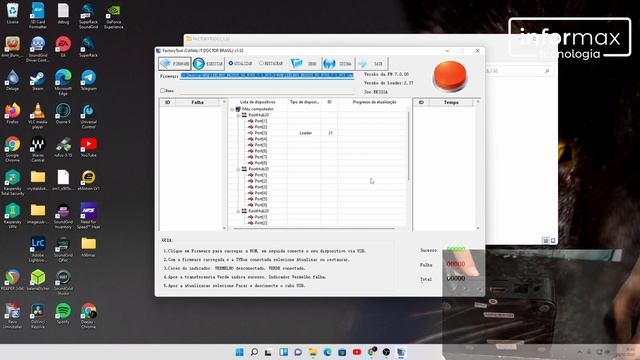
Task: Switch File Explorer window to details view
Action: pyautogui.click(x=546, y=240)
